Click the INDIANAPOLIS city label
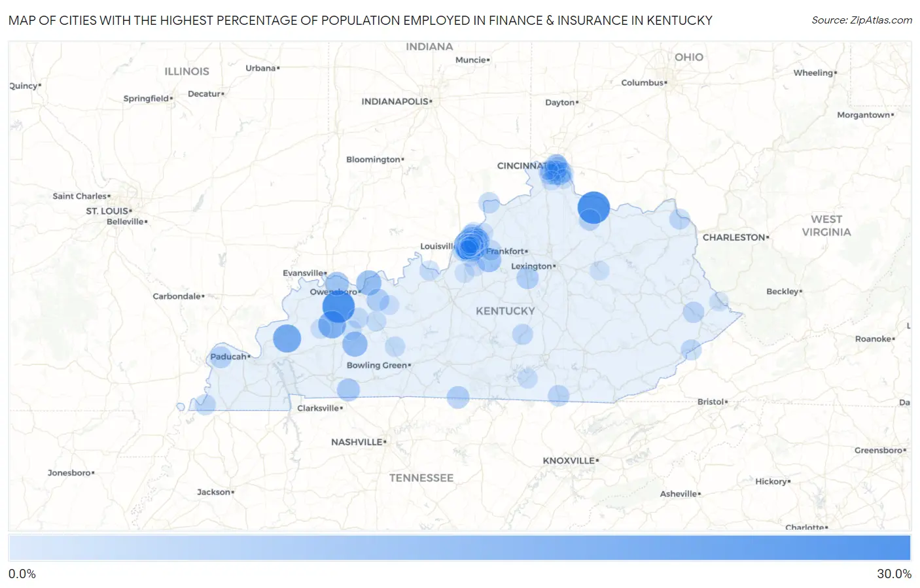The width and height of the screenshot is (920, 588). pos(396,101)
